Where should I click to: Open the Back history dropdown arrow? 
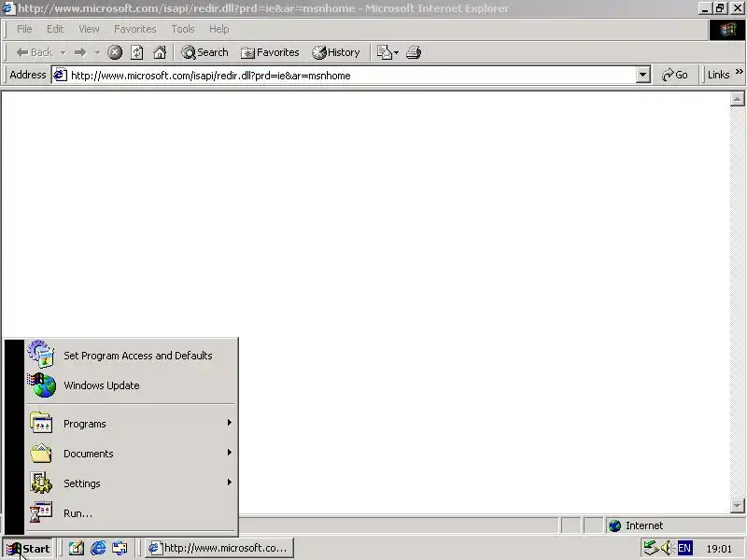coord(63,52)
